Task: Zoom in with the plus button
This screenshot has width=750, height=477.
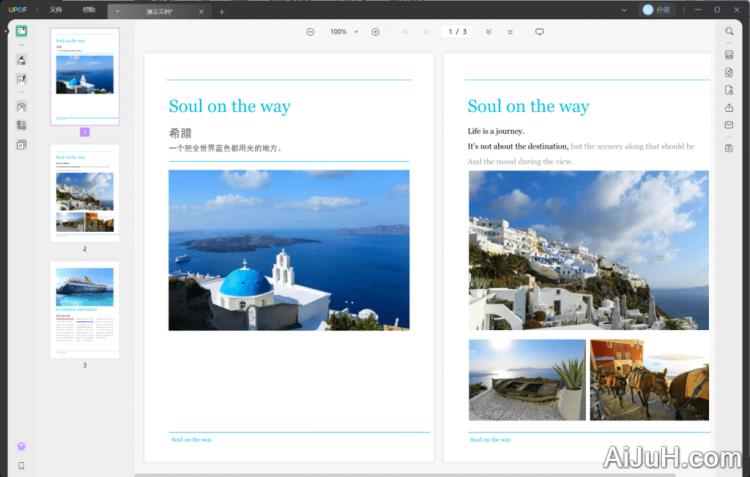Action: (376, 32)
